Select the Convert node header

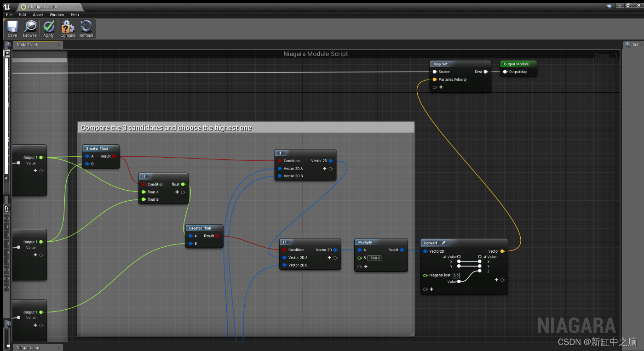click(x=464, y=243)
